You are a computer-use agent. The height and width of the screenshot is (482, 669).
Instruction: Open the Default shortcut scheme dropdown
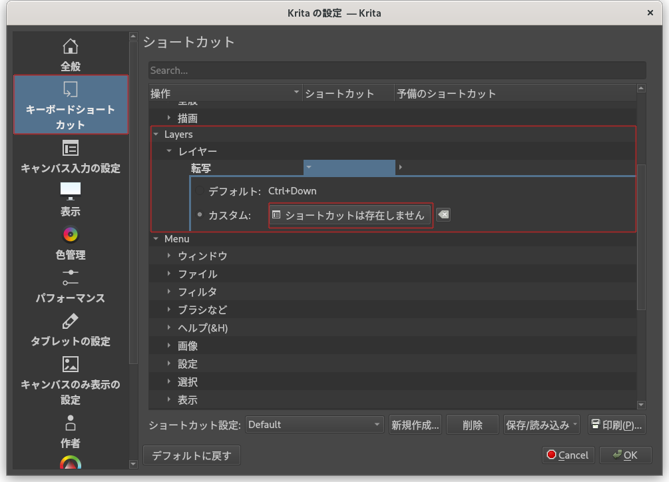(x=314, y=425)
